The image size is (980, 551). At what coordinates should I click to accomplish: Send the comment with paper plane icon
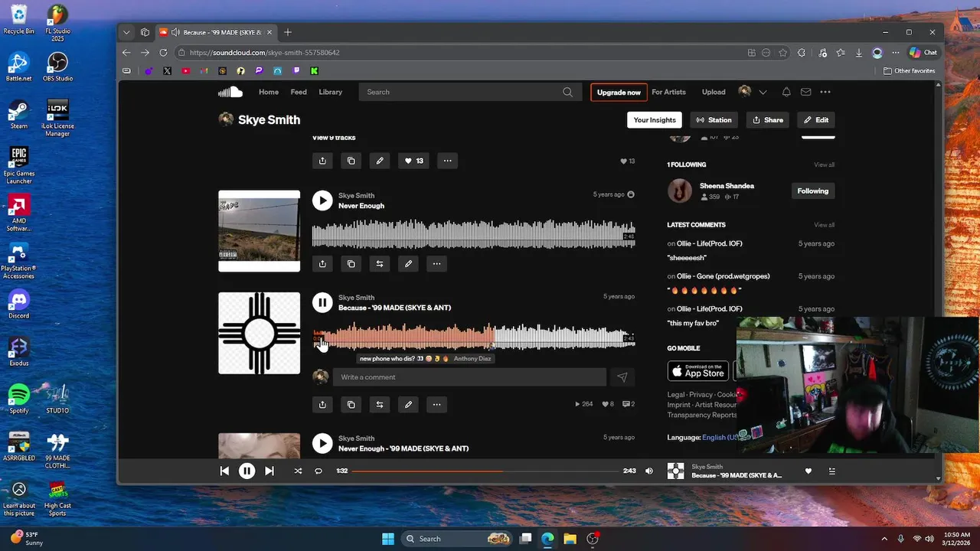[x=622, y=377]
